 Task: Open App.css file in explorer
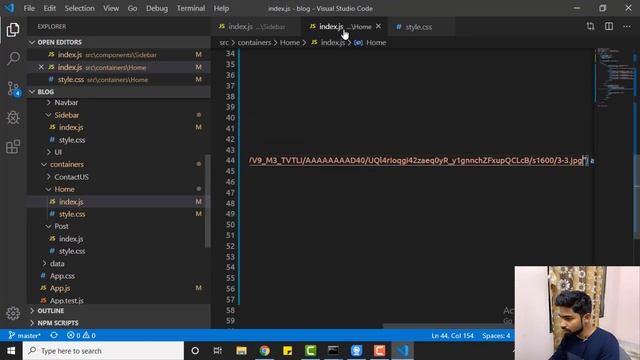62,276
